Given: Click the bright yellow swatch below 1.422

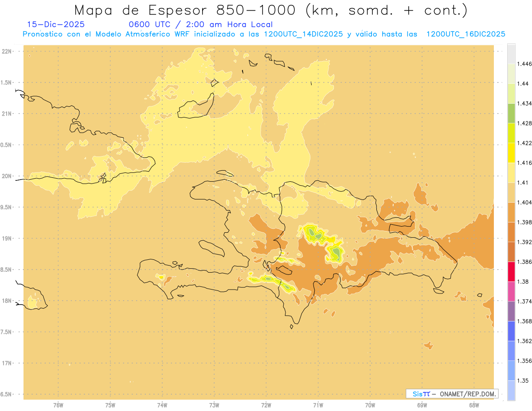Looking at the screenshot, I should coord(511,153).
